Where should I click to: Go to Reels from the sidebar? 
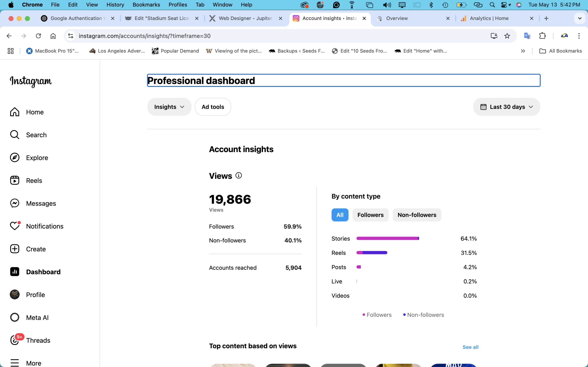coord(34,180)
